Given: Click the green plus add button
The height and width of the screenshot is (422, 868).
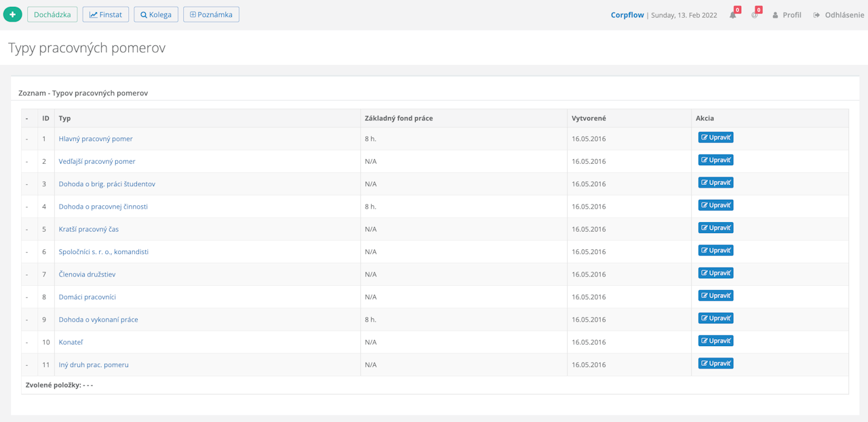Looking at the screenshot, I should (x=12, y=14).
